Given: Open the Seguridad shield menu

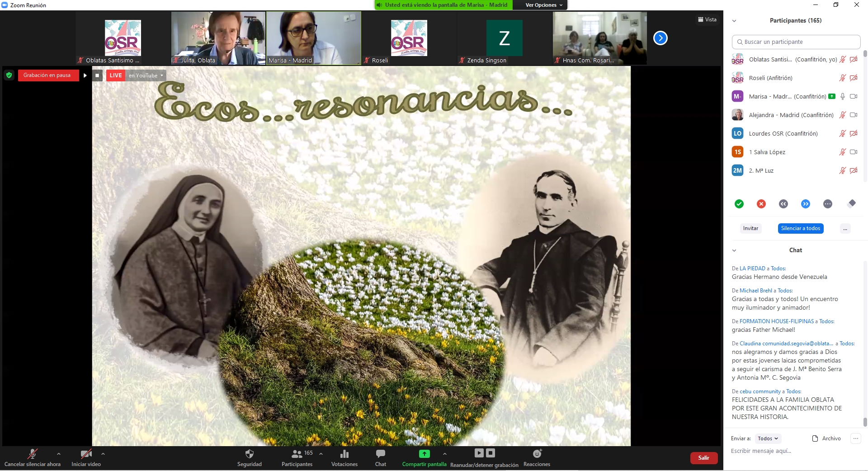Looking at the screenshot, I should tap(250, 457).
